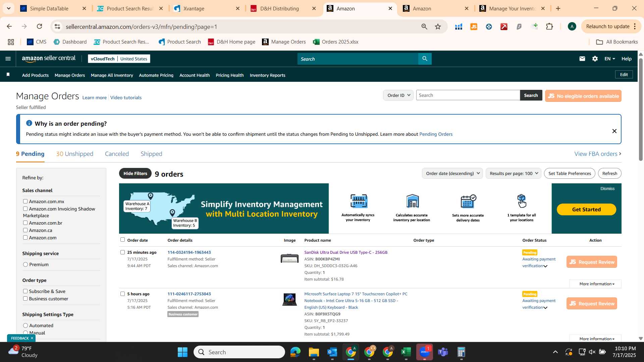Viewport: 644px width, 362px height.
Task: Click the SanDisk USB drive product thumbnail
Action: click(x=289, y=258)
